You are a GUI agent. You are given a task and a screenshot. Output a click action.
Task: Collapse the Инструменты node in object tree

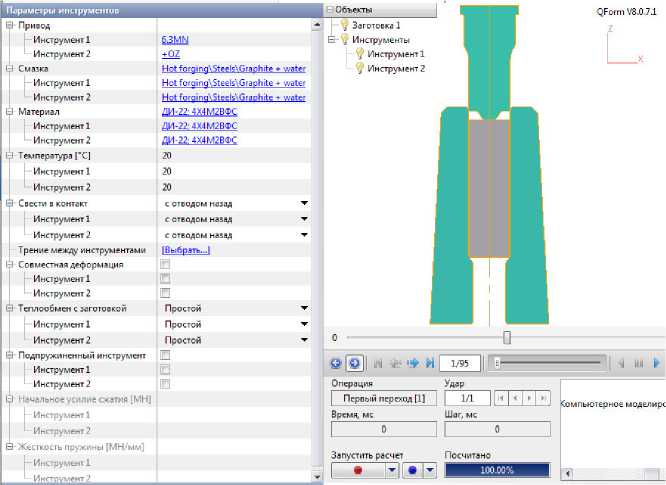point(332,40)
